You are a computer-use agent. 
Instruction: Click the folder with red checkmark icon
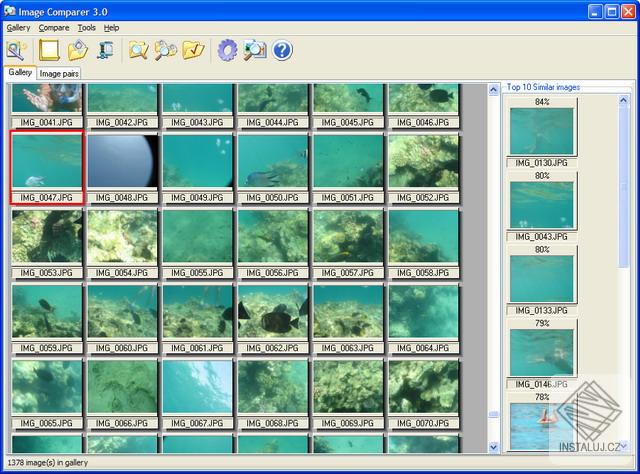(x=193, y=51)
